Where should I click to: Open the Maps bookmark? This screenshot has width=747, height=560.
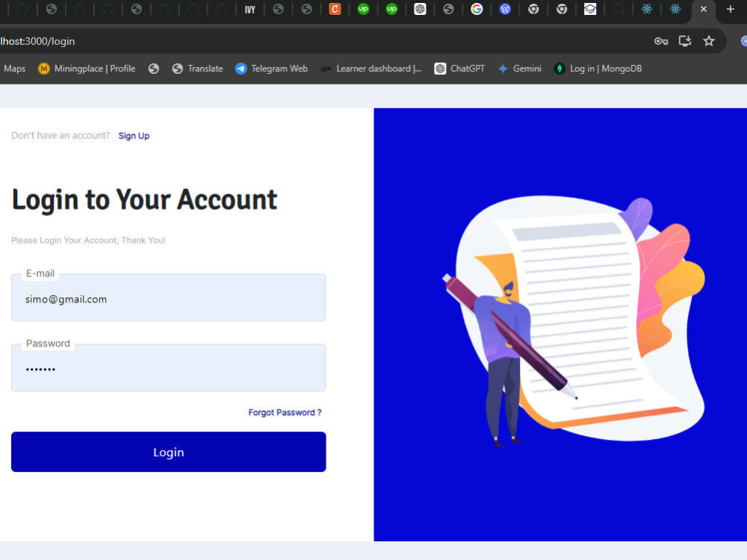(x=14, y=69)
